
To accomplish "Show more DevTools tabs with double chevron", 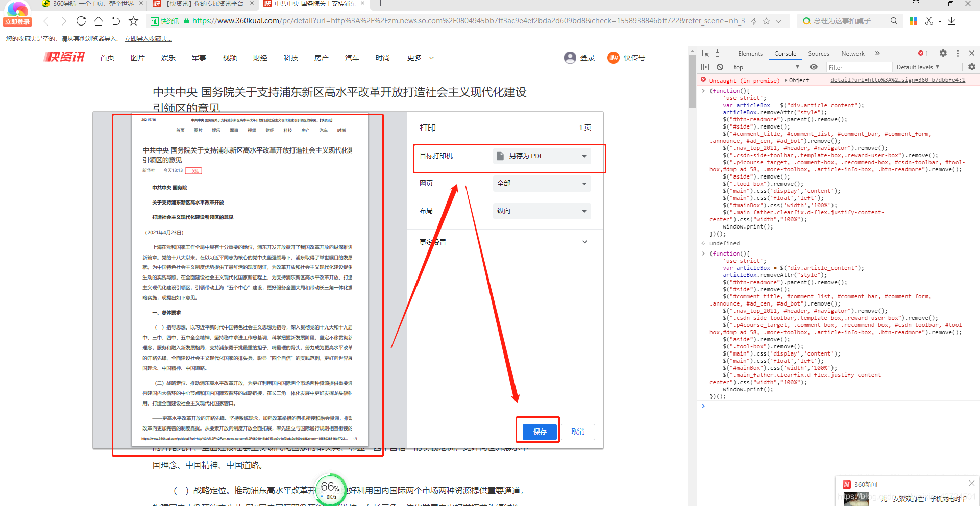I will click(x=877, y=53).
